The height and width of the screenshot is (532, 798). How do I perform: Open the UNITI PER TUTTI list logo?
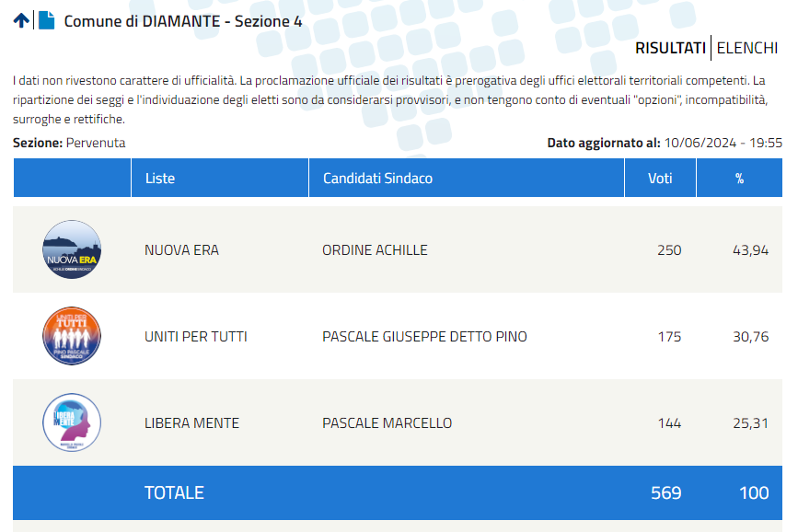tap(72, 336)
